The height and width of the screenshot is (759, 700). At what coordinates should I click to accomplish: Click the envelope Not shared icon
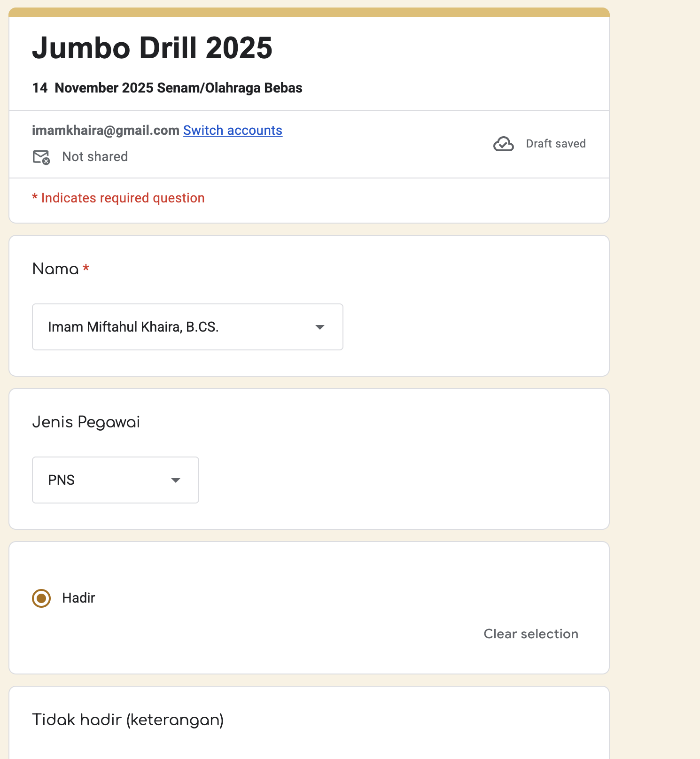(41, 157)
